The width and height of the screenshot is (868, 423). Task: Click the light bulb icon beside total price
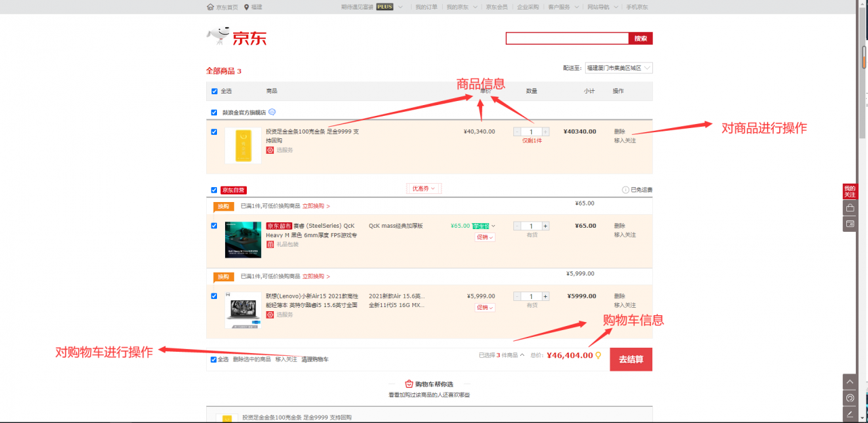[598, 355]
